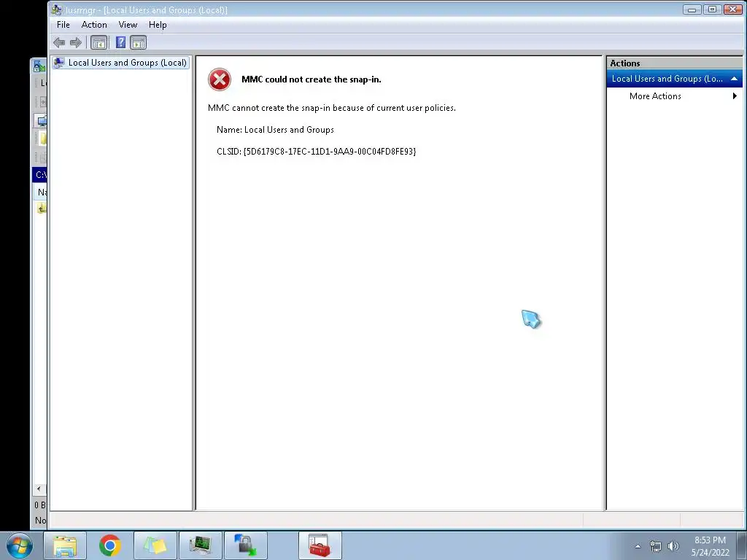Open Help via the blue question mark icon
The image size is (747, 560).
point(120,43)
